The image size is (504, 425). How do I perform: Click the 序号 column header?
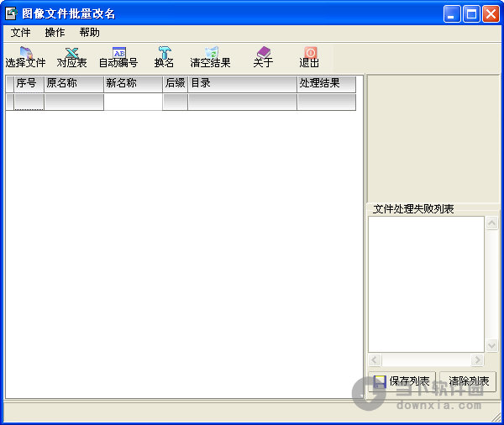tap(29, 84)
